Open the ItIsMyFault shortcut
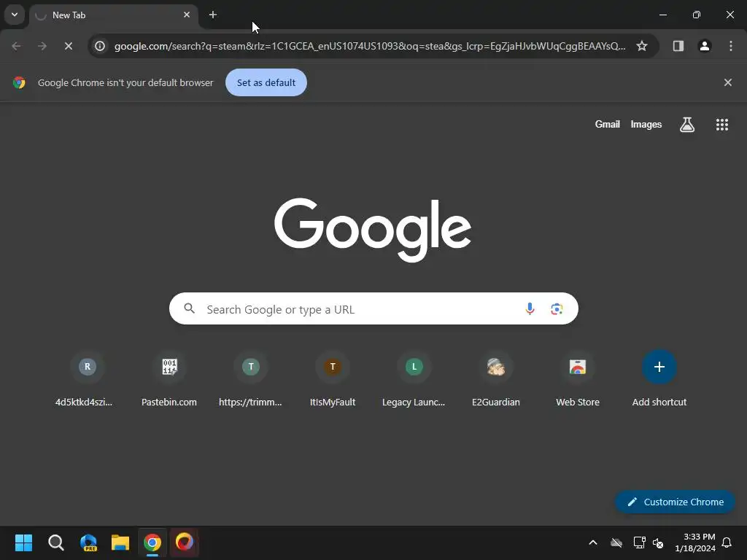The height and width of the screenshot is (560, 747). [x=333, y=379]
